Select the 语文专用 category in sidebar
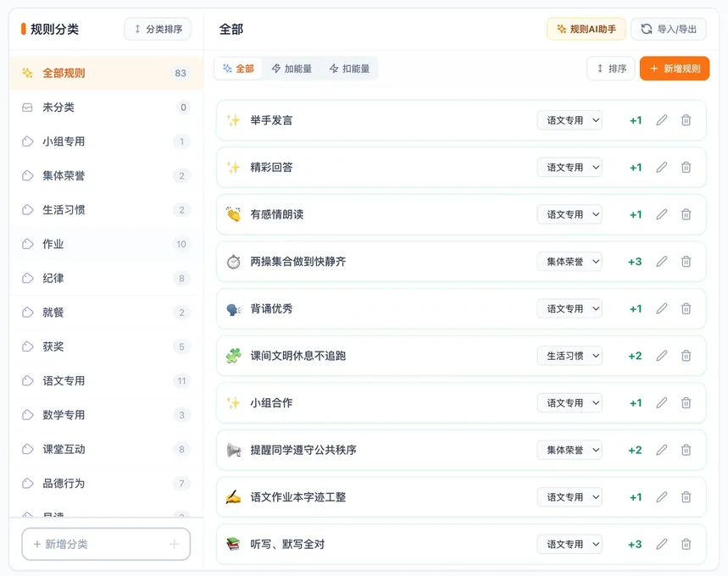This screenshot has width=728, height=576. click(x=106, y=380)
